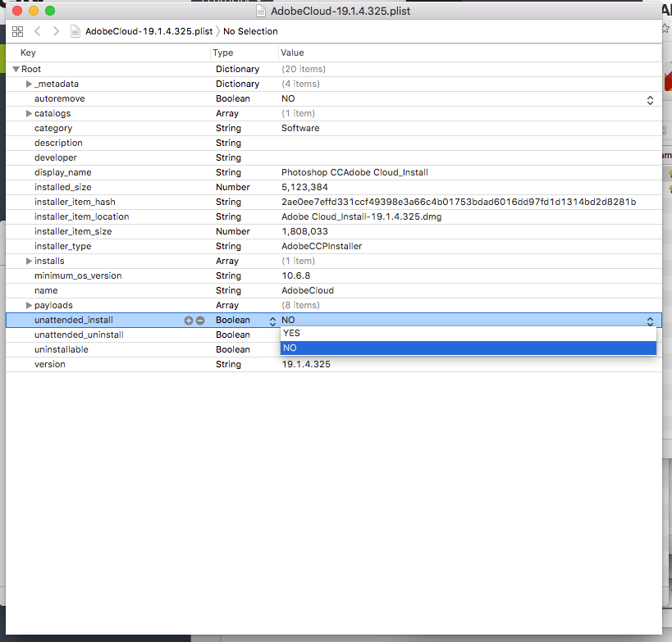Select the developer key

coord(56,157)
